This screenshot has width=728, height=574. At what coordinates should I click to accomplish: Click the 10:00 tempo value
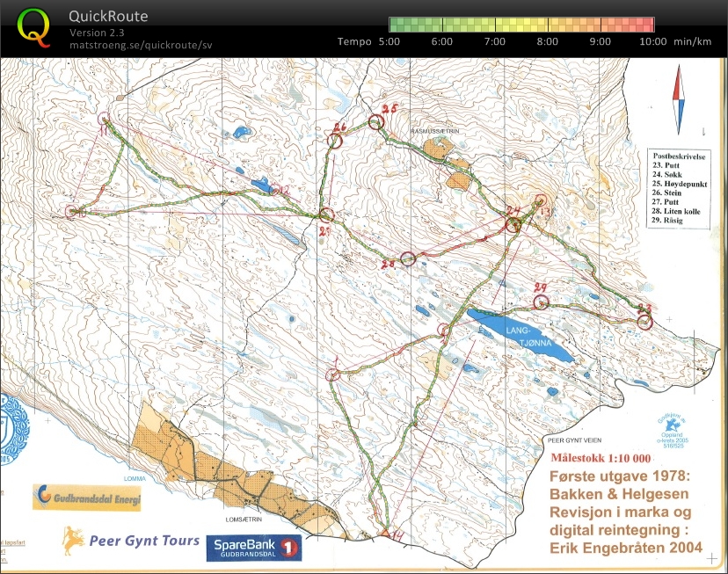pyautogui.click(x=652, y=41)
